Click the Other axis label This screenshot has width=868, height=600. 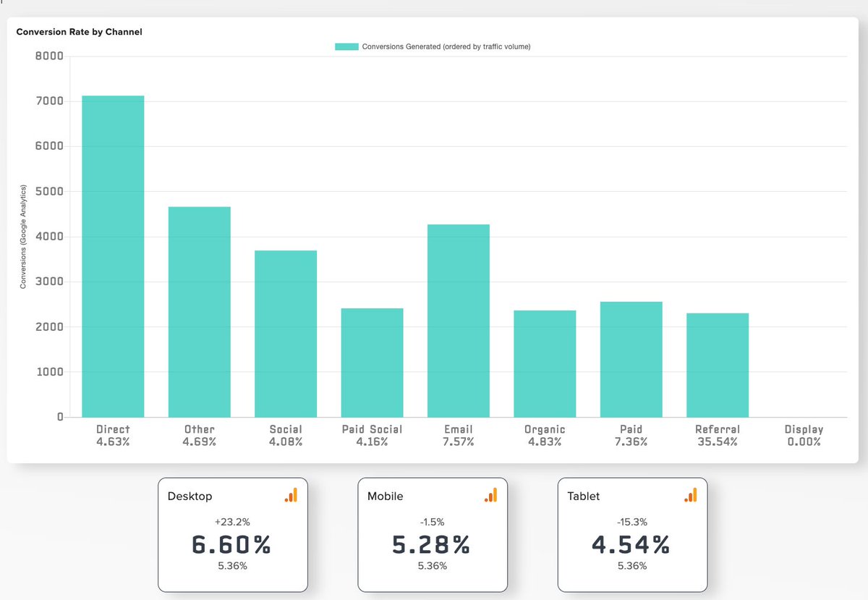coord(199,429)
